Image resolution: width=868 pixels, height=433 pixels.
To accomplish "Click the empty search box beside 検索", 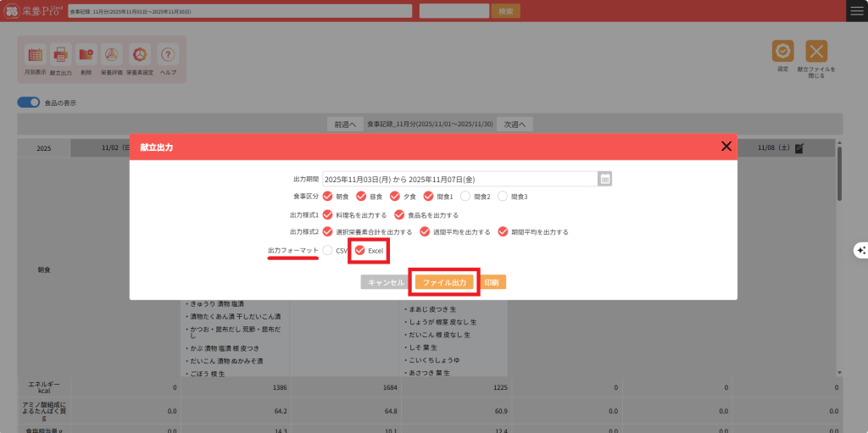I will click(x=454, y=11).
